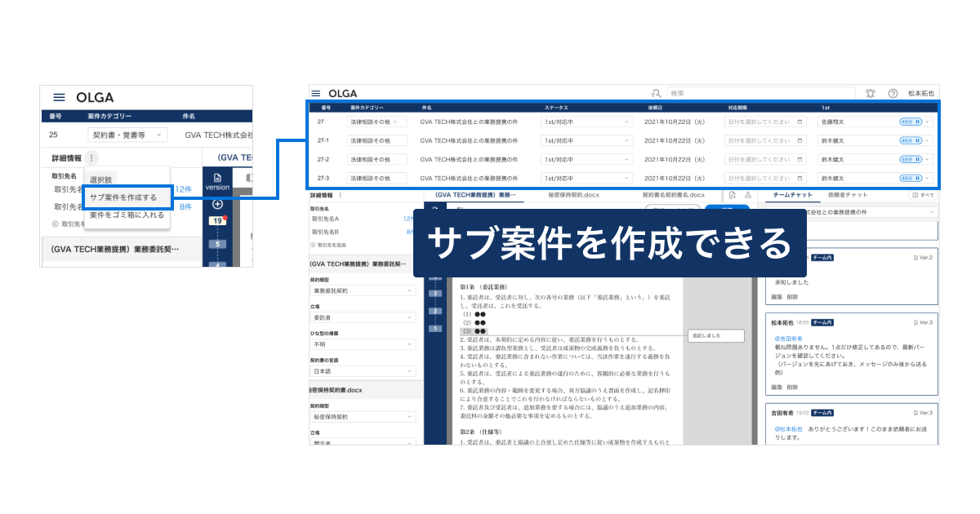Select (GVA TECH業務提携) 業務… document tab in right window
Image resolution: width=980 pixels, height=514 pixels.
click(x=474, y=196)
